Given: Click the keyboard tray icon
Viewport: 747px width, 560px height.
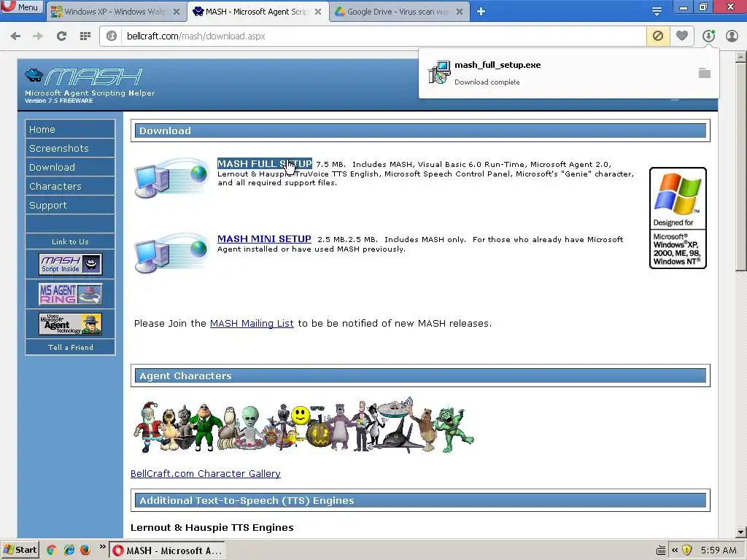Looking at the screenshot, I should (661, 551).
